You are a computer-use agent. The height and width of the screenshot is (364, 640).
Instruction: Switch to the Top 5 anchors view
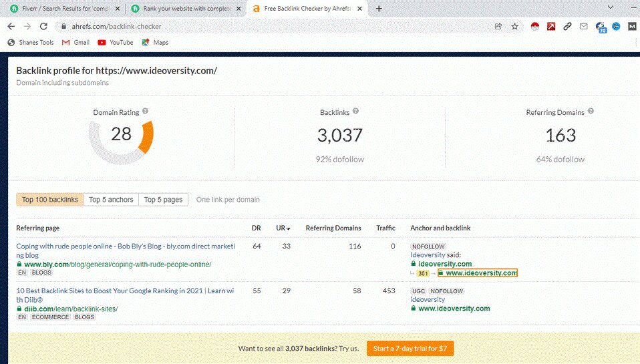[111, 200]
